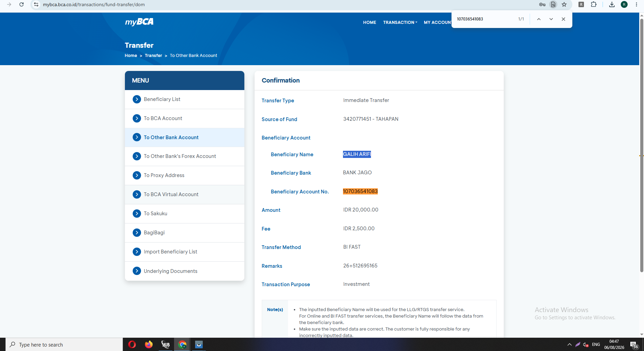The width and height of the screenshot is (644, 351).
Task: Switch to Chrome in the taskbar
Action: pos(182,345)
